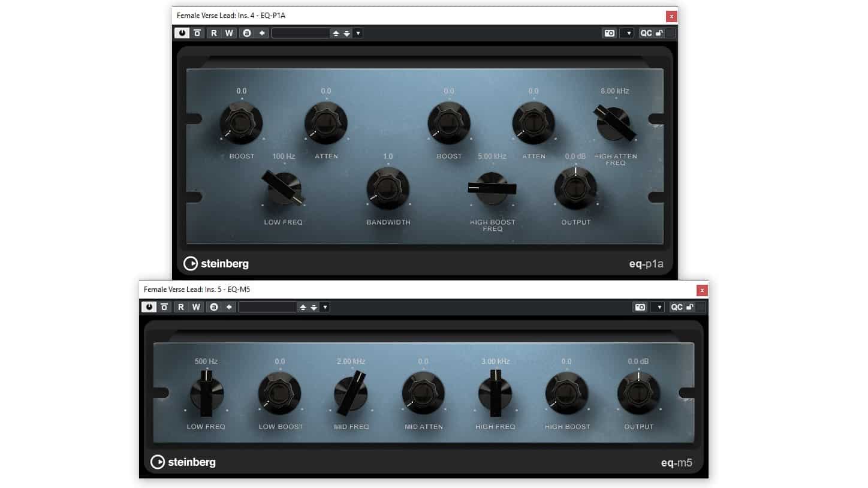Viewport: 868px width, 488px height.
Task: Close the EQ-M5 plugin window
Action: pos(702,290)
